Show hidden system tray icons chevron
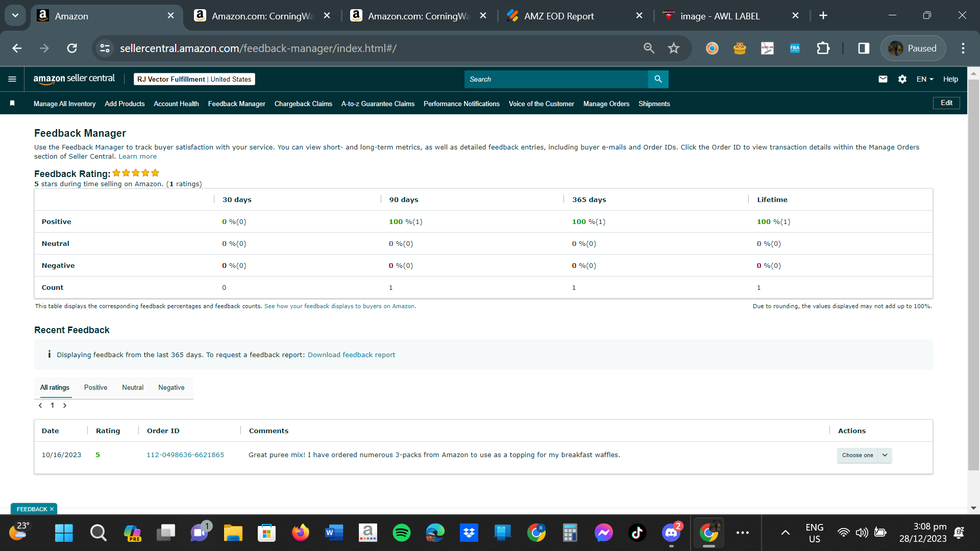The width and height of the screenshot is (980, 551). pyautogui.click(x=786, y=533)
